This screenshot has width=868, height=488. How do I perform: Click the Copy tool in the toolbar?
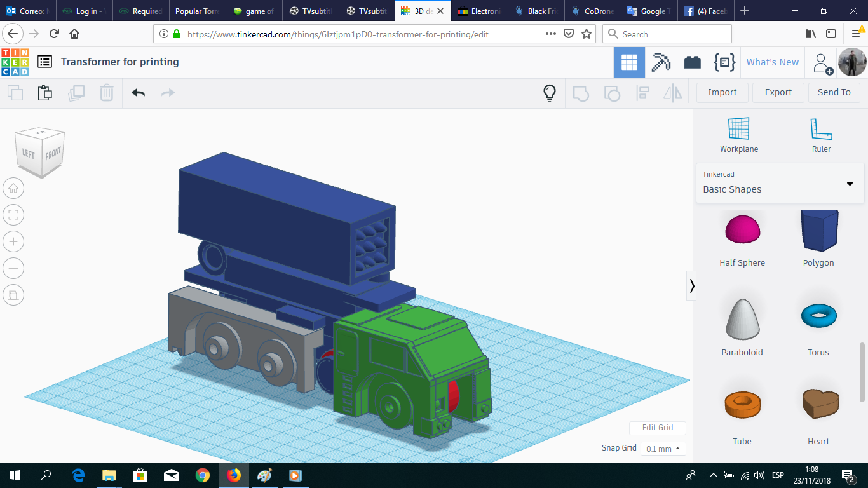[15, 93]
